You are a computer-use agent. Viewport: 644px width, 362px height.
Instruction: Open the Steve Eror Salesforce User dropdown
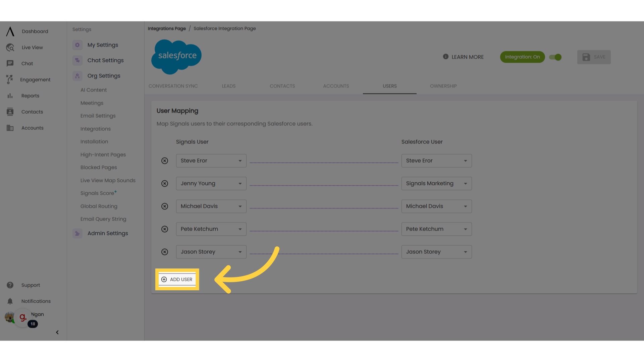[437, 161]
